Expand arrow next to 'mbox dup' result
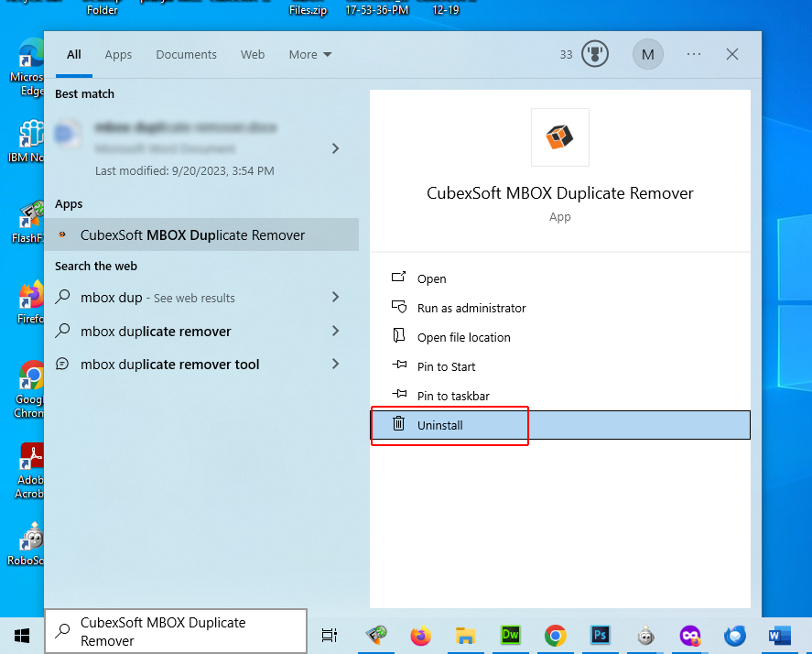This screenshot has width=812, height=654. point(336,297)
